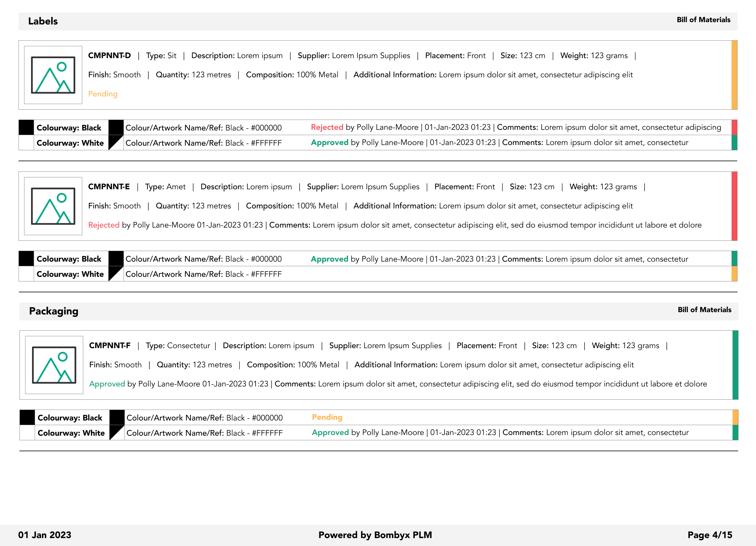Click the red rejected status bar of CMPNNT-E
This screenshot has width=756, height=546.
734,206
